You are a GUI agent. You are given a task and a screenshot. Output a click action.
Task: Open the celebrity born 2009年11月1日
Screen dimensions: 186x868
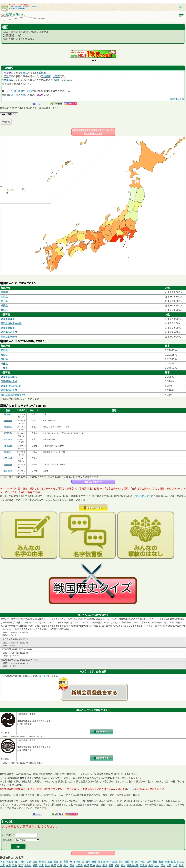[8, 439]
